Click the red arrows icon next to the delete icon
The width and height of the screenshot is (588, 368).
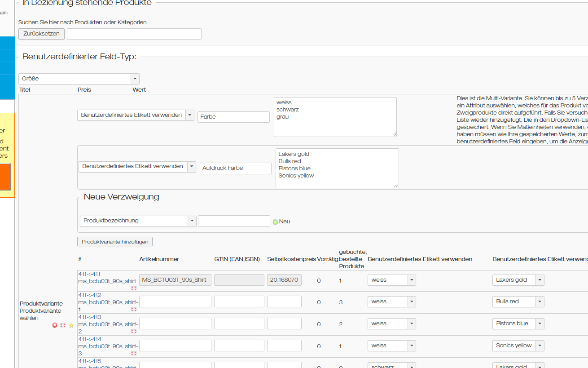63,325
